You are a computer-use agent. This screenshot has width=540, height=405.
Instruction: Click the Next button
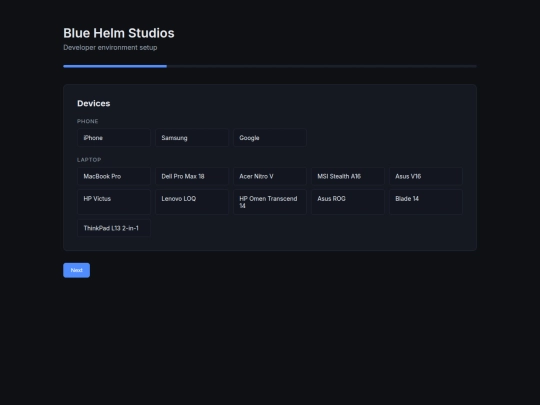76,270
